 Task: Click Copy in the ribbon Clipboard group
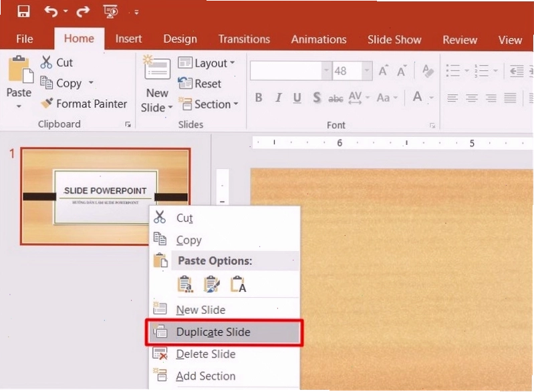click(x=61, y=83)
